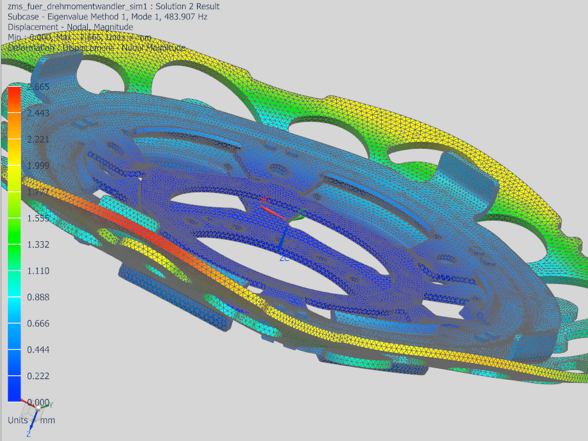Click the Displacement - Nodal, Magnitude header line
Image resolution: width=588 pixels, height=441 pixels.
(70, 27)
